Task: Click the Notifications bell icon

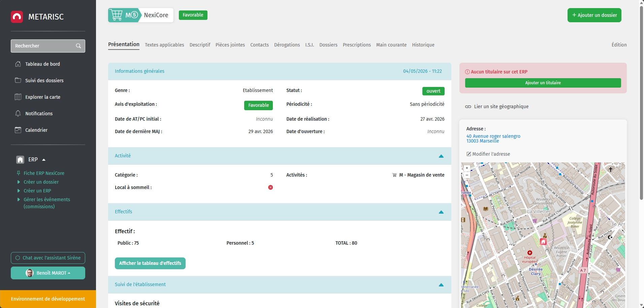Action: point(18,113)
